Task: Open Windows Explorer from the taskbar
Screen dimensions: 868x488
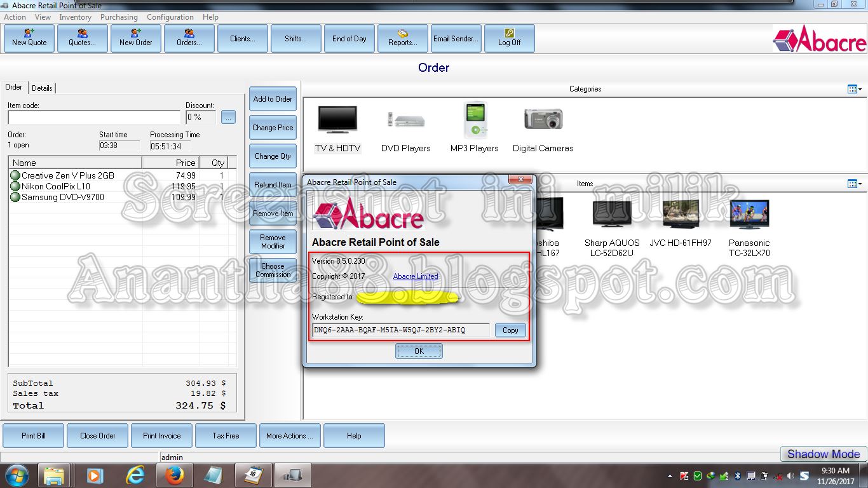Action: [x=54, y=475]
